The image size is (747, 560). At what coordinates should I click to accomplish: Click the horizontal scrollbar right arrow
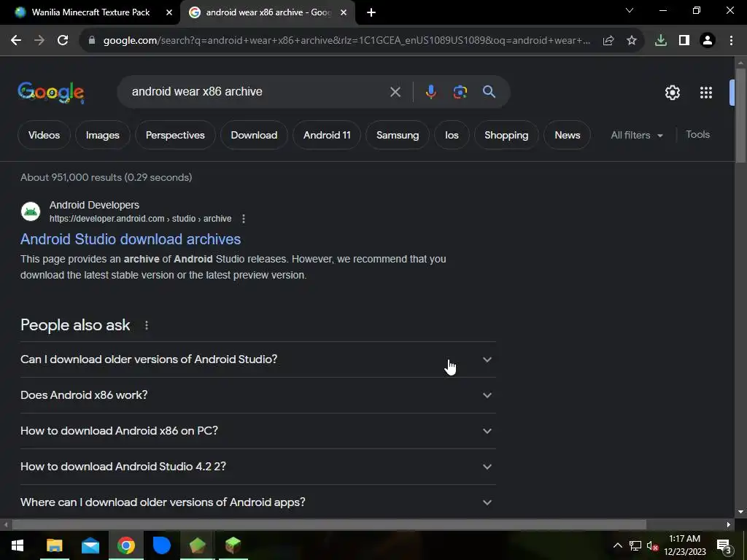coord(729,525)
